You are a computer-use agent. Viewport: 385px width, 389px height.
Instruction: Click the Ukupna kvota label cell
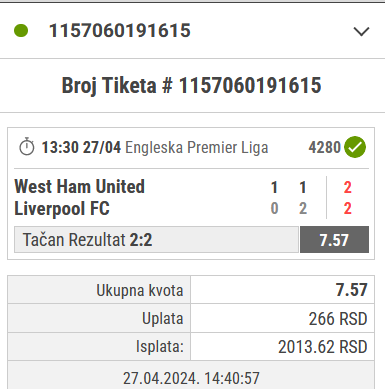click(x=99, y=290)
